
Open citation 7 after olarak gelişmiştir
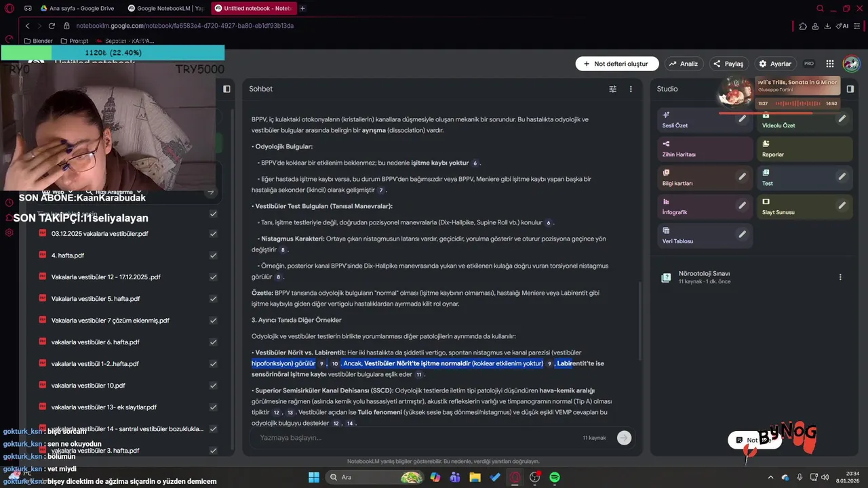click(x=381, y=190)
